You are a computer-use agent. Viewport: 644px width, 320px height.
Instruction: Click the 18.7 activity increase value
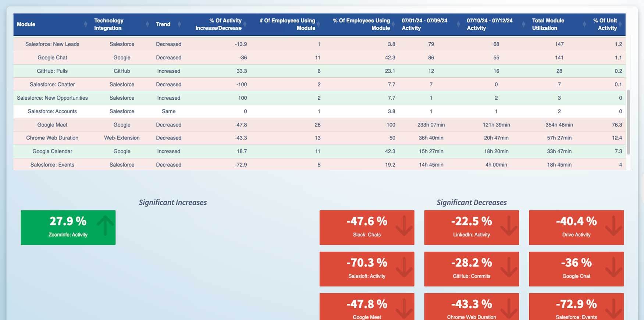(242, 151)
